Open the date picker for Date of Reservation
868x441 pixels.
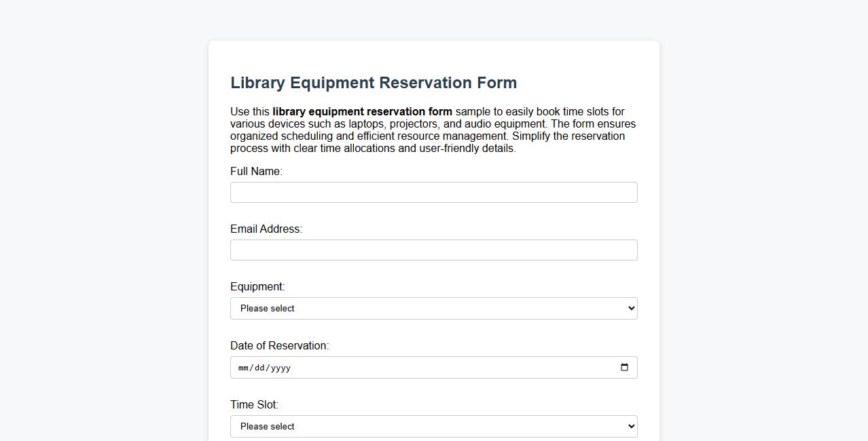click(x=624, y=367)
